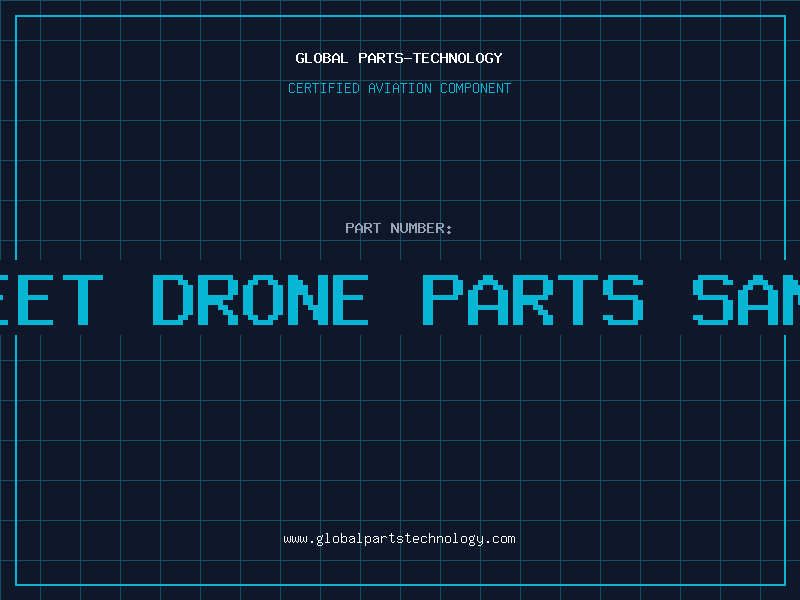Click the cut-off EET text on the left
Image resolution: width=800 pixels, height=600 pixels.
click(x=51, y=300)
